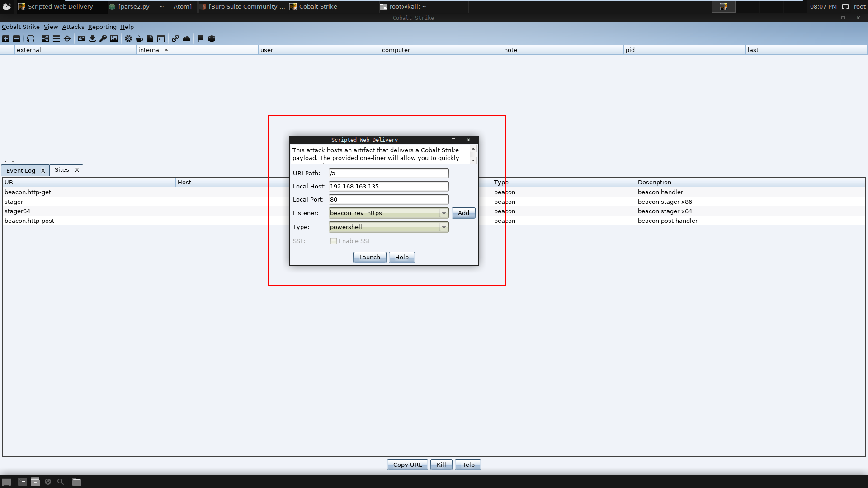Click the document Office macro icon

[150, 39]
